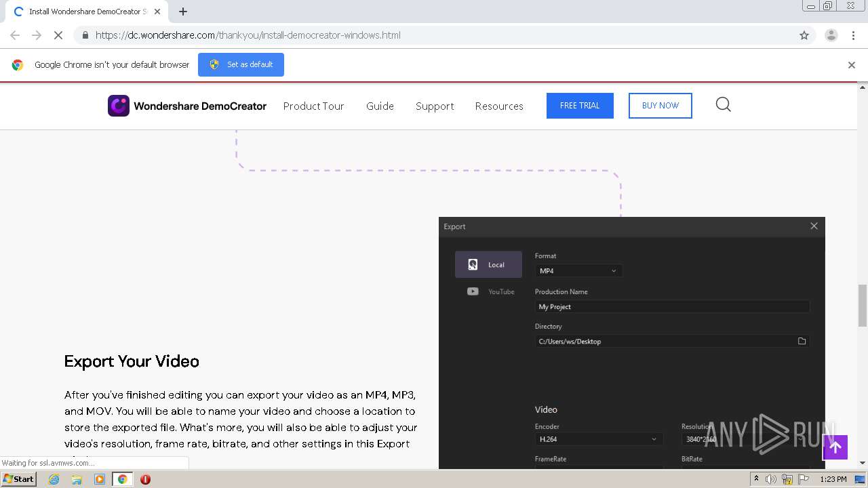Click the red Opera taskbar icon

click(x=145, y=479)
